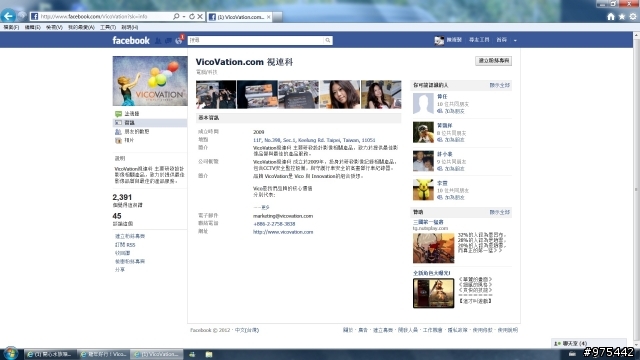Open the 編輯(E) Edit menu
Image resolution: width=640 pixels, height=360 pixels.
click(33, 27)
